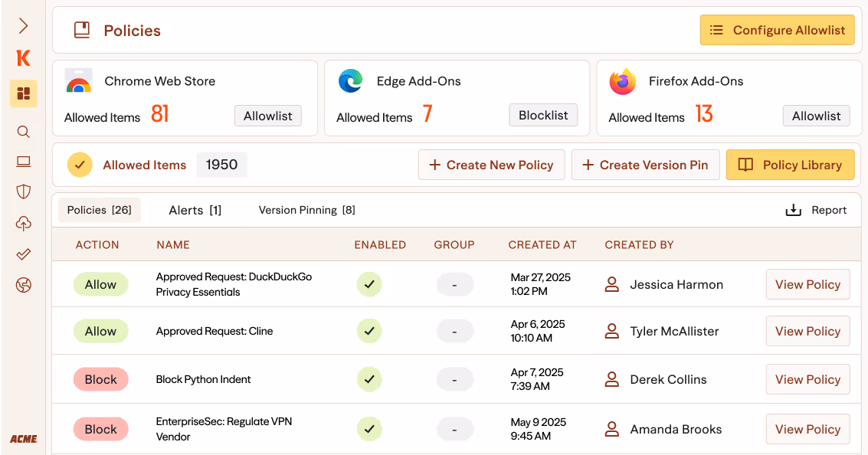View Policy for Approved Request: Cline
Image resolution: width=868 pixels, height=455 pixels.
click(807, 331)
